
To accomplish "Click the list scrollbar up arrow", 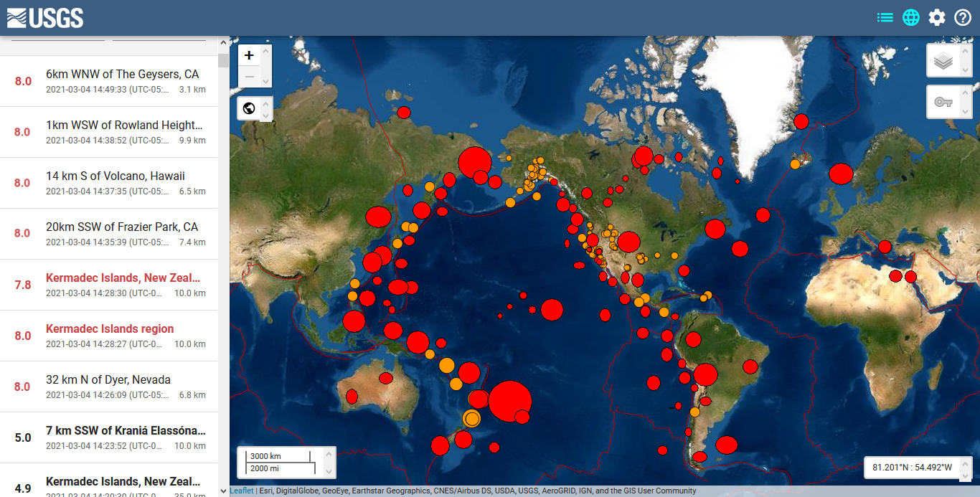I will click(223, 42).
